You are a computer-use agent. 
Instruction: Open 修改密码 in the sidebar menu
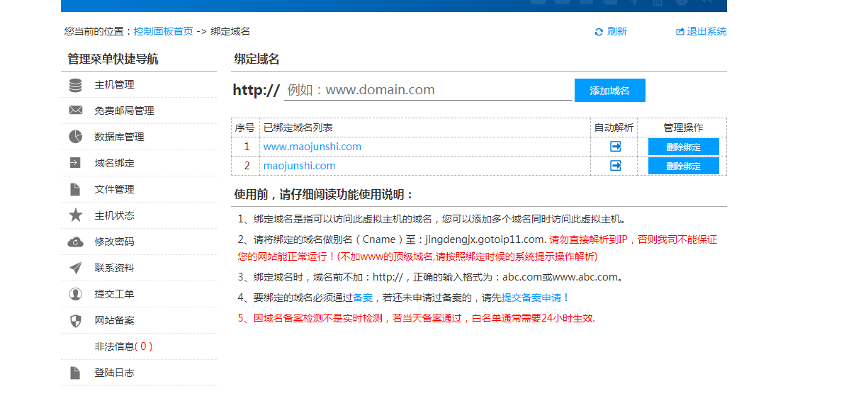coord(114,242)
